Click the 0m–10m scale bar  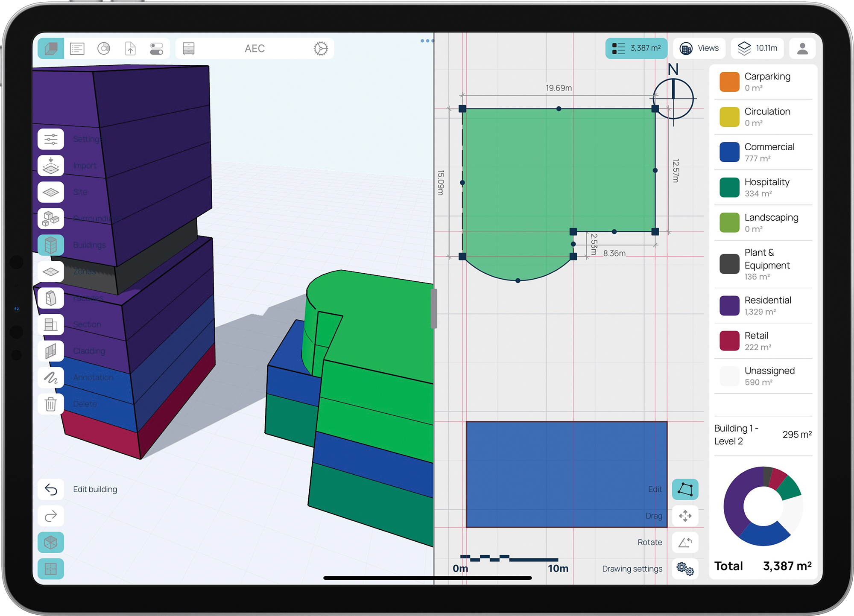(x=509, y=563)
